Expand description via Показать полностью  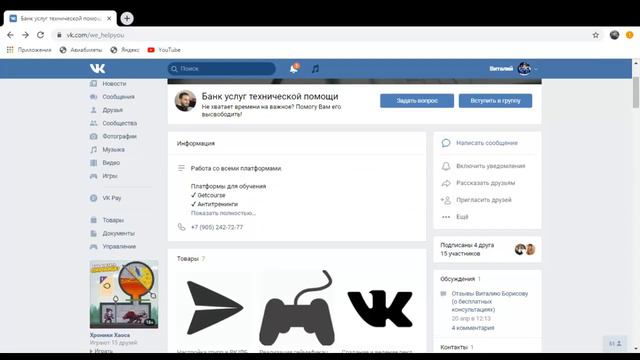223,213
